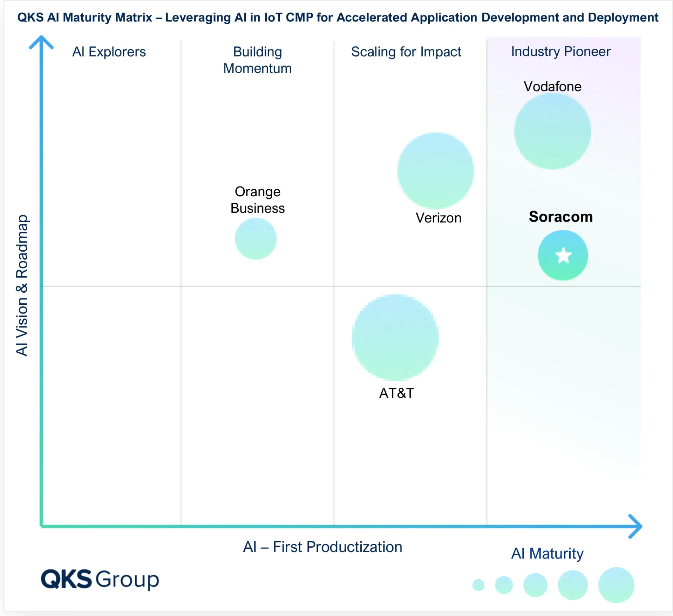Click the middle AI Maturity legend circle
The image size is (673, 616).
pyautogui.click(x=535, y=585)
